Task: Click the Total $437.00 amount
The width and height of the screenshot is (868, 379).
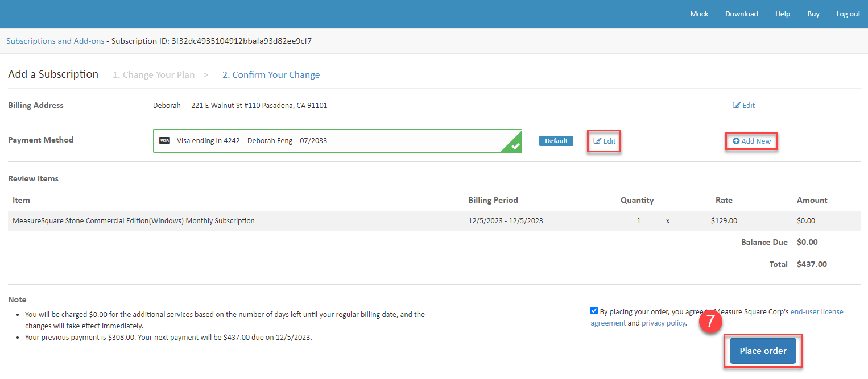Action: pyautogui.click(x=812, y=264)
